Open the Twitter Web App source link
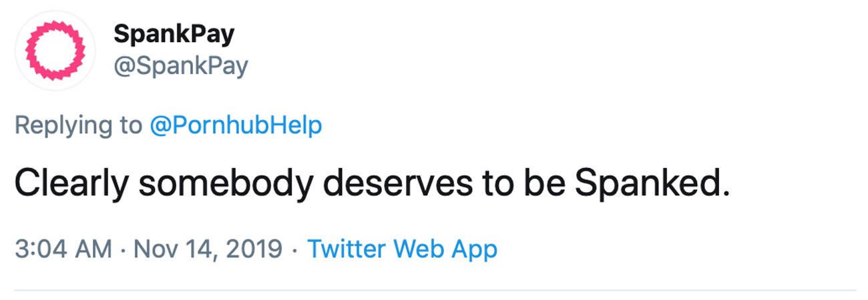Viewport: 868px width, 300px height. pyautogui.click(x=402, y=249)
